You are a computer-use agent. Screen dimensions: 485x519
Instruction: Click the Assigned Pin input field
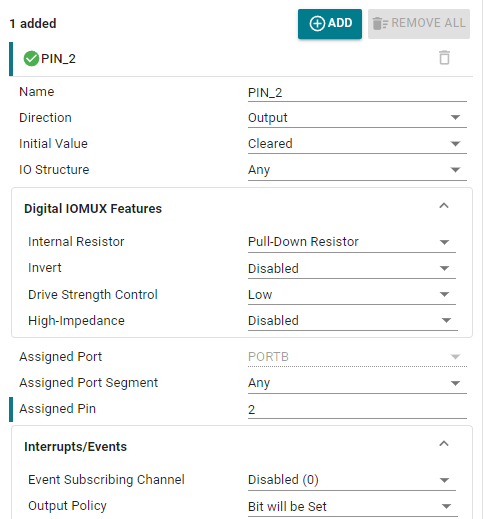click(357, 409)
